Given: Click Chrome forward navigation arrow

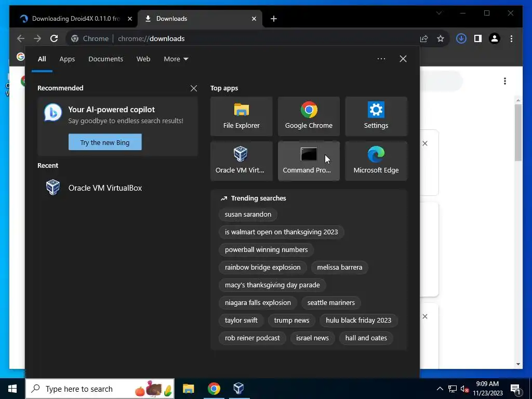Looking at the screenshot, I should click(37, 38).
